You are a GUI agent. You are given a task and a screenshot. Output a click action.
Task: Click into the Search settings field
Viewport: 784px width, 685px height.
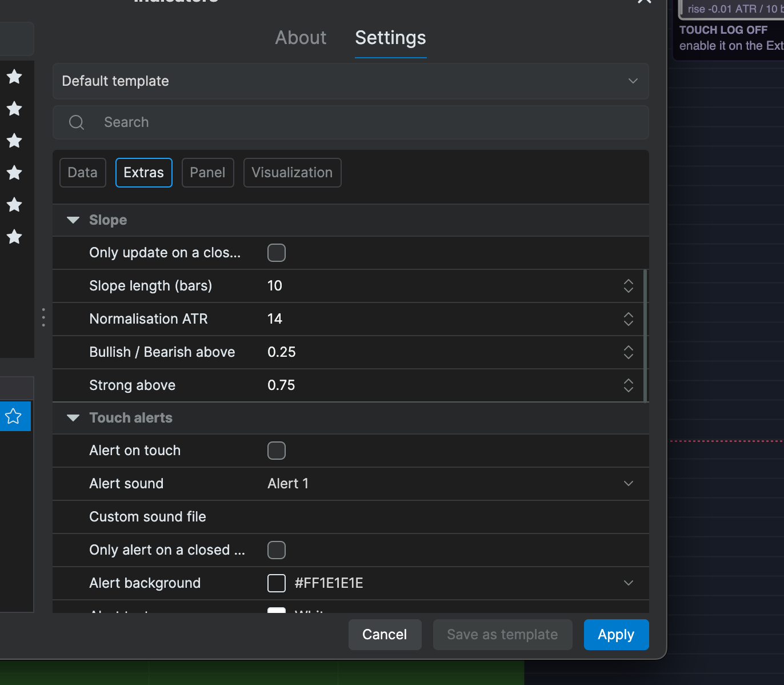pos(351,122)
